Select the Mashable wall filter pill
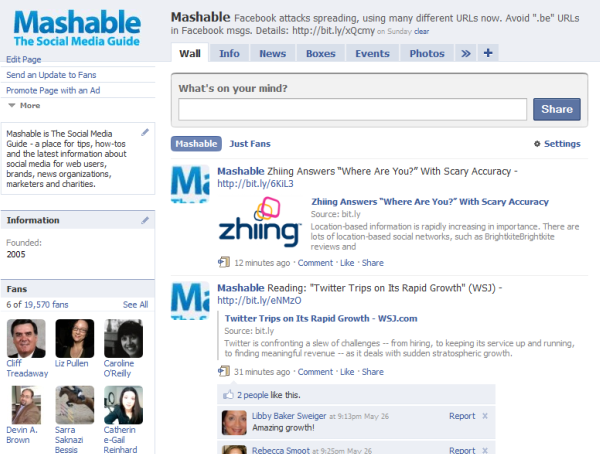600x454 pixels. [196, 144]
